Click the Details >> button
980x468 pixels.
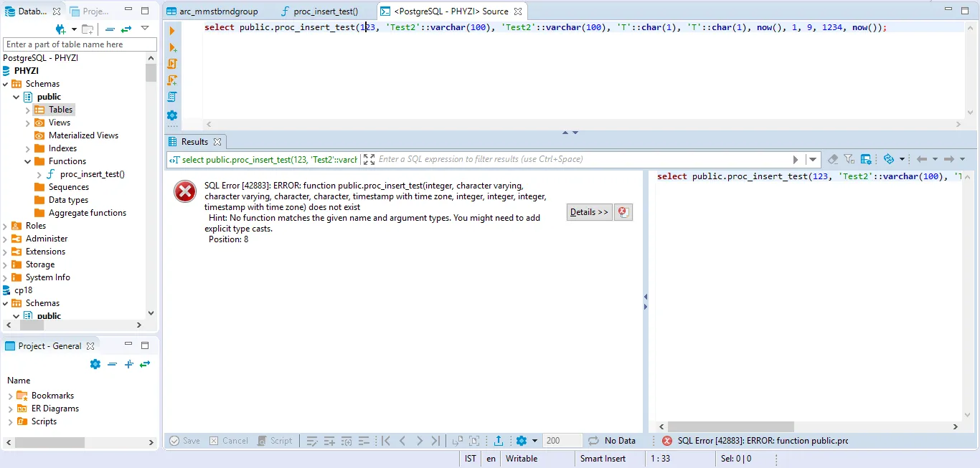tap(589, 212)
